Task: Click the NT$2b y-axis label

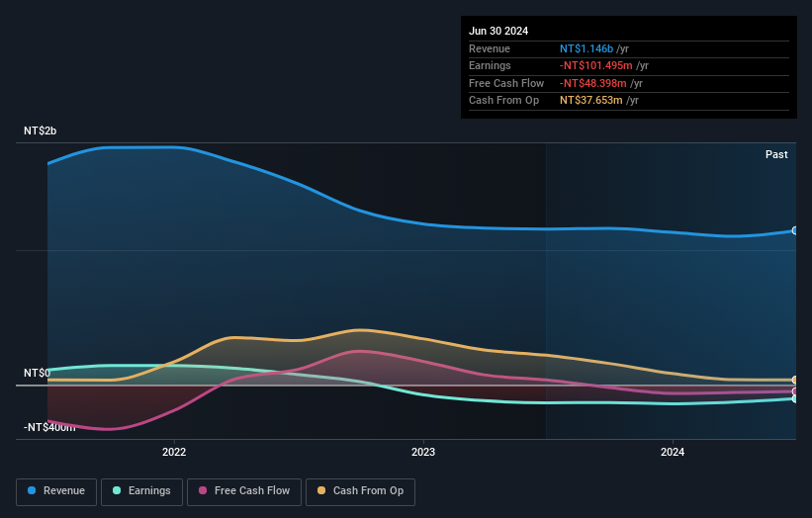Action: click(x=40, y=130)
